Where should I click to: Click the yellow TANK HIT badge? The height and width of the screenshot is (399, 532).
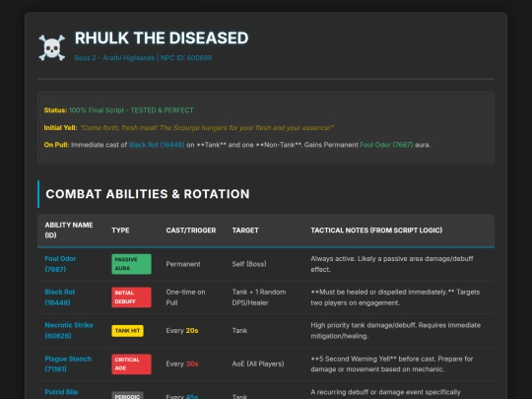tap(127, 331)
